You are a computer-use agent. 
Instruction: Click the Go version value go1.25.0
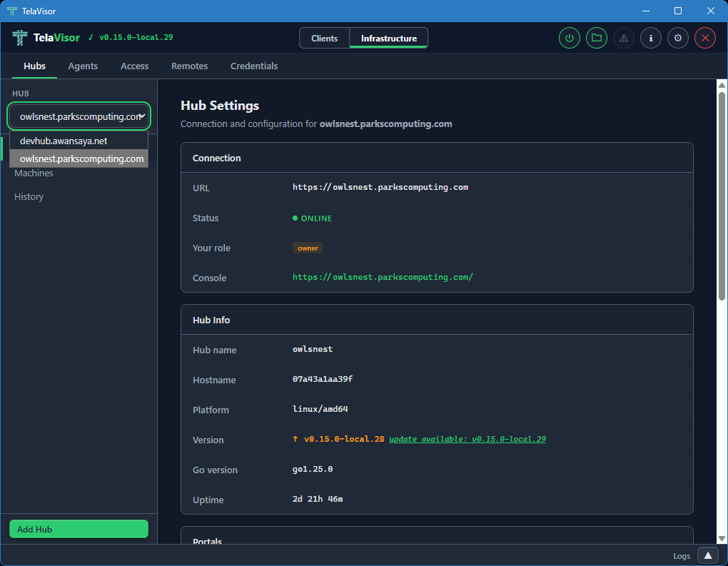click(x=313, y=469)
